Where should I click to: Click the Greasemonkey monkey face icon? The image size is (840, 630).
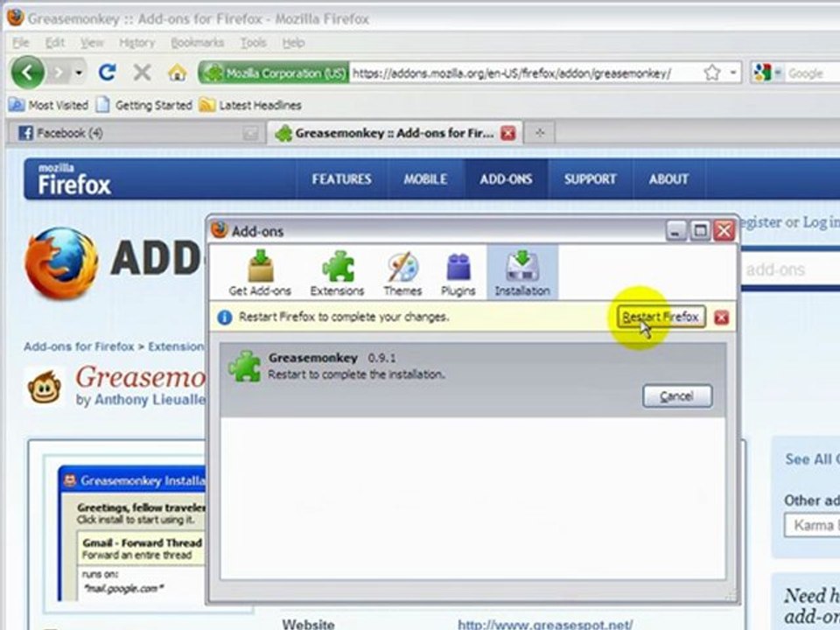coord(45,387)
